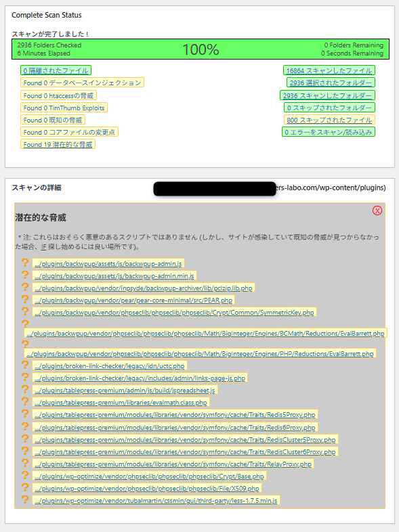399x532 pixels.
Task: Open 0 エラーをスキャン/読み込み link
Action: click(x=329, y=132)
